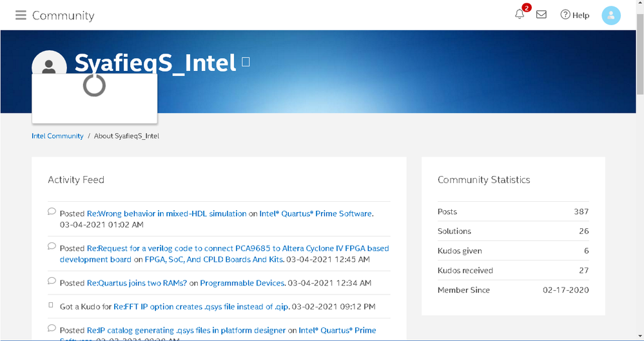The height and width of the screenshot is (341, 644).
Task: Click speech bubble icon beside IP catalog post
Action: [52, 328]
